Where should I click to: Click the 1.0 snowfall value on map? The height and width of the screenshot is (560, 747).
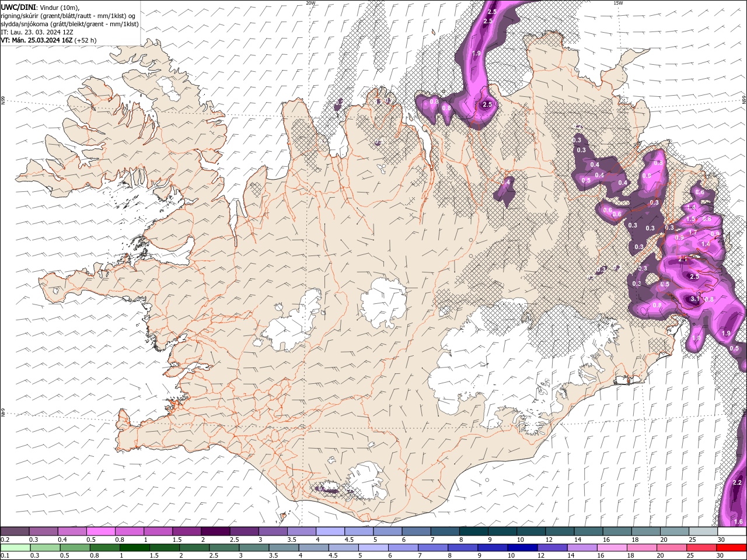[696, 338]
